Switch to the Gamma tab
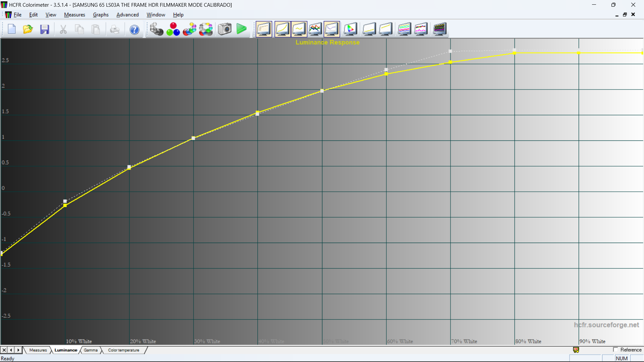Viewport: 644px width, 362px height. [91, 350]
